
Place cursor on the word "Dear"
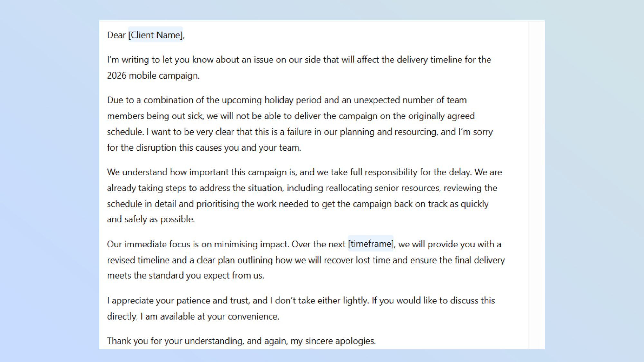(x=116, y=35)
